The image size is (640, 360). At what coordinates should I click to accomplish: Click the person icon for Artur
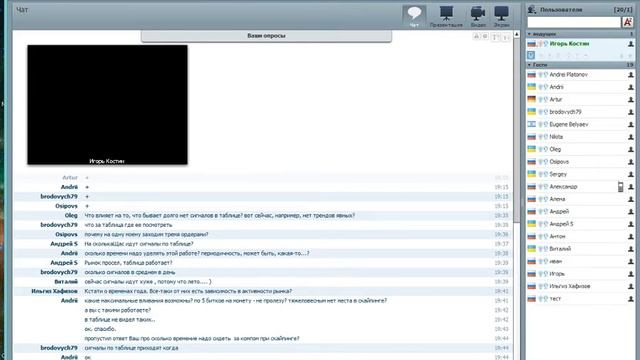coord(631,100)
